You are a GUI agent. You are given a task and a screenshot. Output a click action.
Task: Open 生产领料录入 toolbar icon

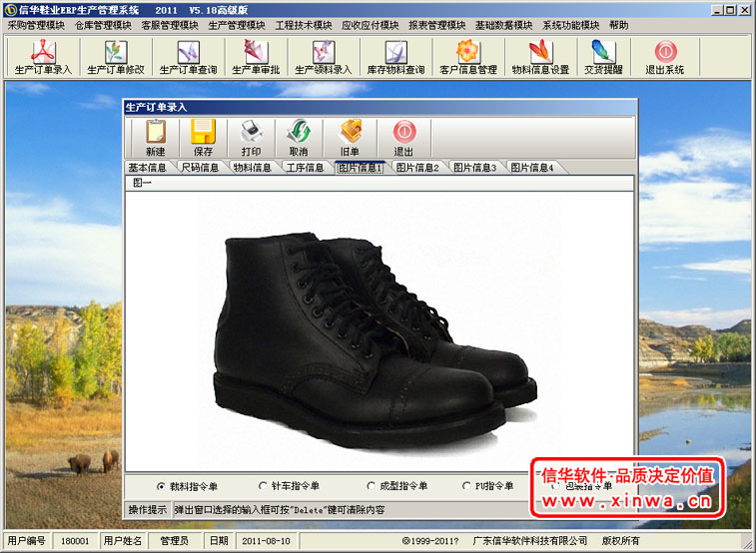pos(324,57)
